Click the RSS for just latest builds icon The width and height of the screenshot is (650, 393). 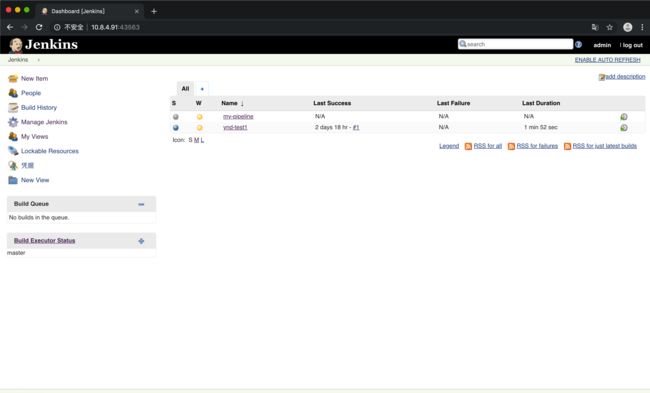click(567, 146)
